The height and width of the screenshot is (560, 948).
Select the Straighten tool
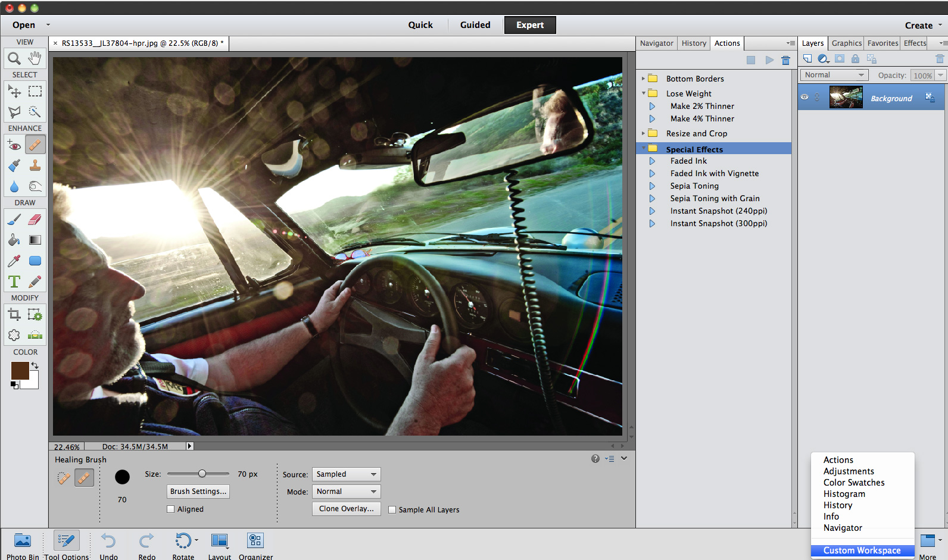(x=35, y=335)
